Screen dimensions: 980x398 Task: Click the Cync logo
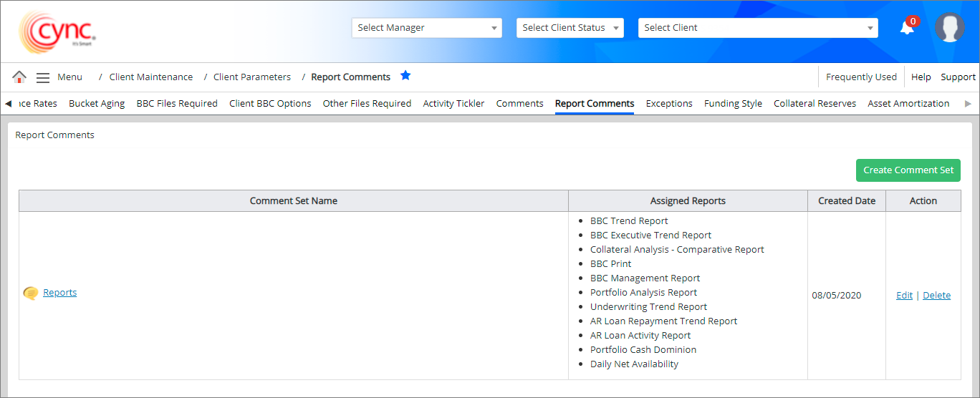coord(57,31)
